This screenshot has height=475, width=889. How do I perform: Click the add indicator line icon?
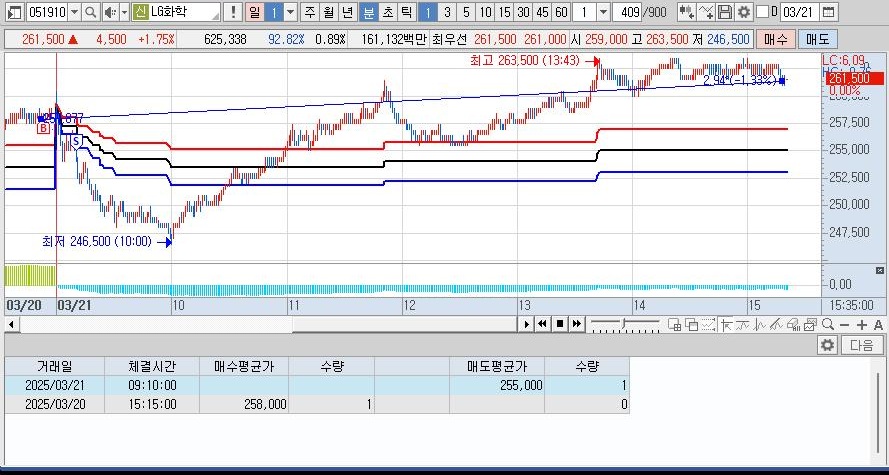(706, 12)
